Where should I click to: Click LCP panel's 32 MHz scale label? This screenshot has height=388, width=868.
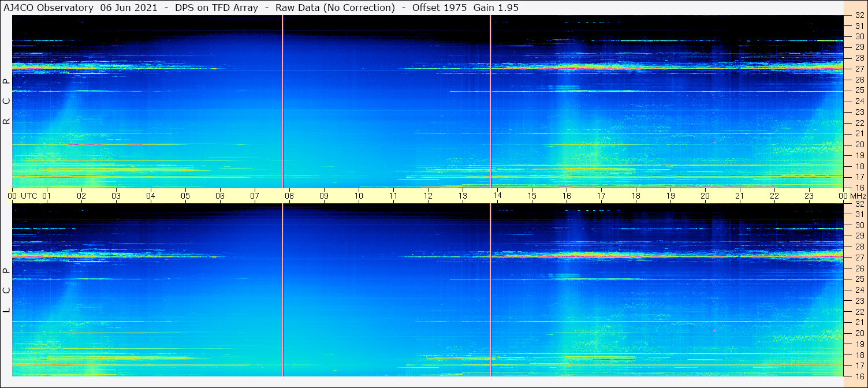[x=859, y=204]
